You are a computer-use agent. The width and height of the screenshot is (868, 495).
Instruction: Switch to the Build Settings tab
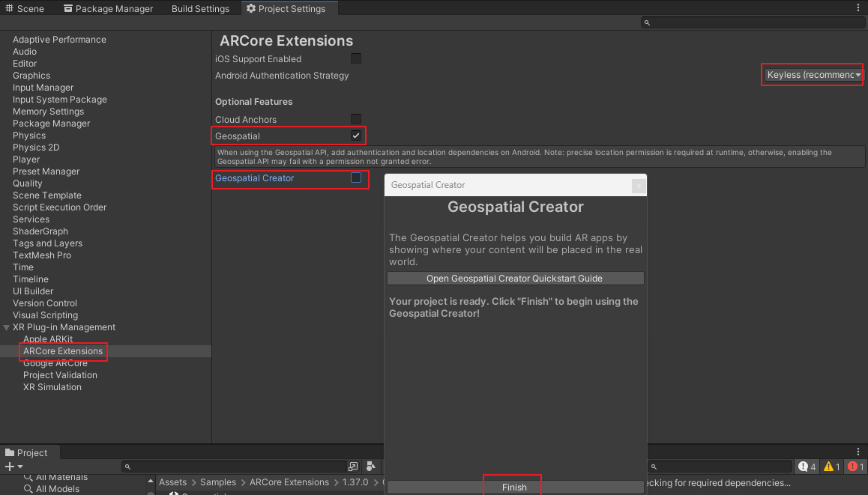(x=200, y=9)
